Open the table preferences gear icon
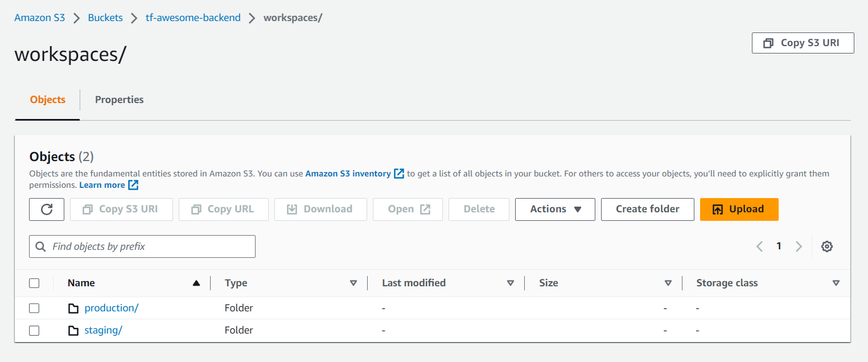The image size is (868, 362). click(x=827, y=246)
